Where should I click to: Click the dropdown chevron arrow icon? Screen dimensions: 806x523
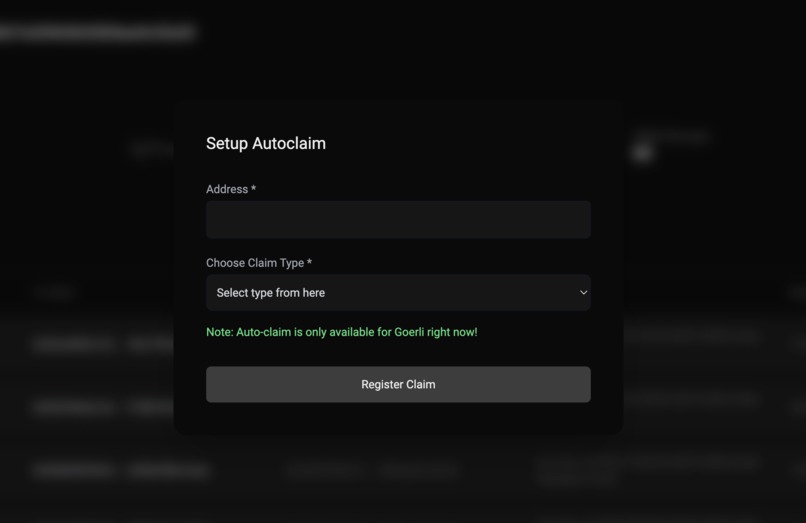point(583,292)
